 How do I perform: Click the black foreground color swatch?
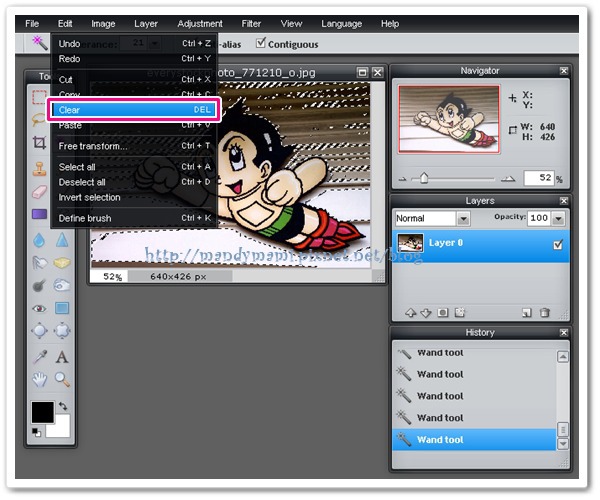(42, 412)
